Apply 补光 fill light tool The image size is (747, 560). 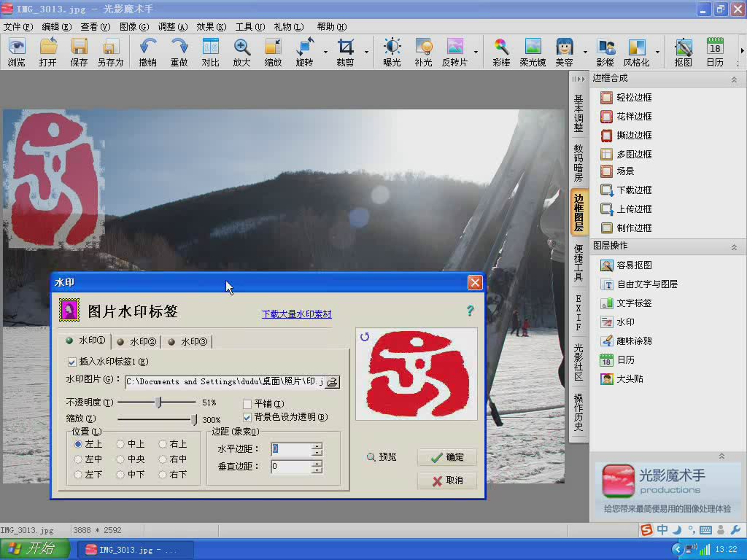pyautogui.click(x=424, y=52)
